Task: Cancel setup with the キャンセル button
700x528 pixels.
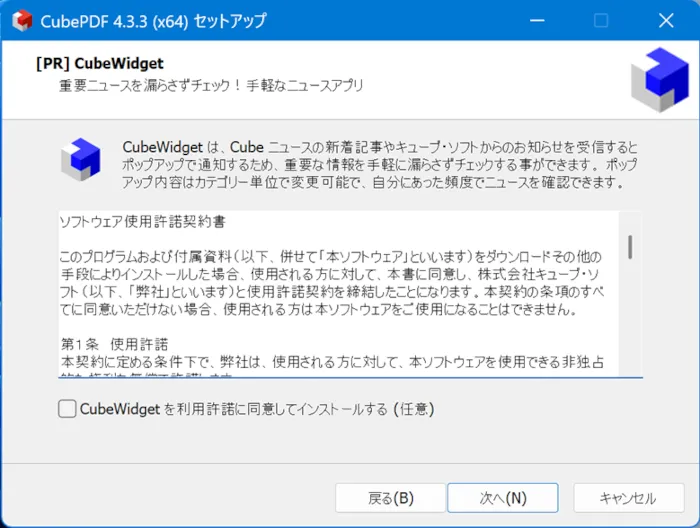Action: 627,497
